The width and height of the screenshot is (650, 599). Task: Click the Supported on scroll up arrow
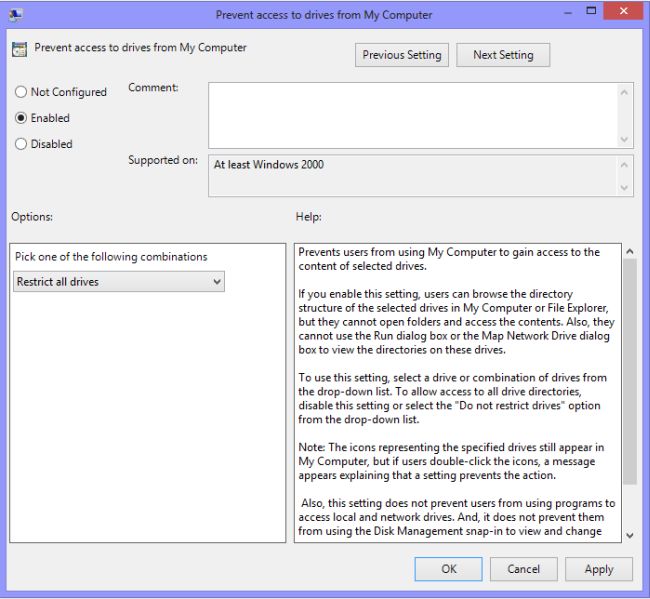tap(624, 165)
